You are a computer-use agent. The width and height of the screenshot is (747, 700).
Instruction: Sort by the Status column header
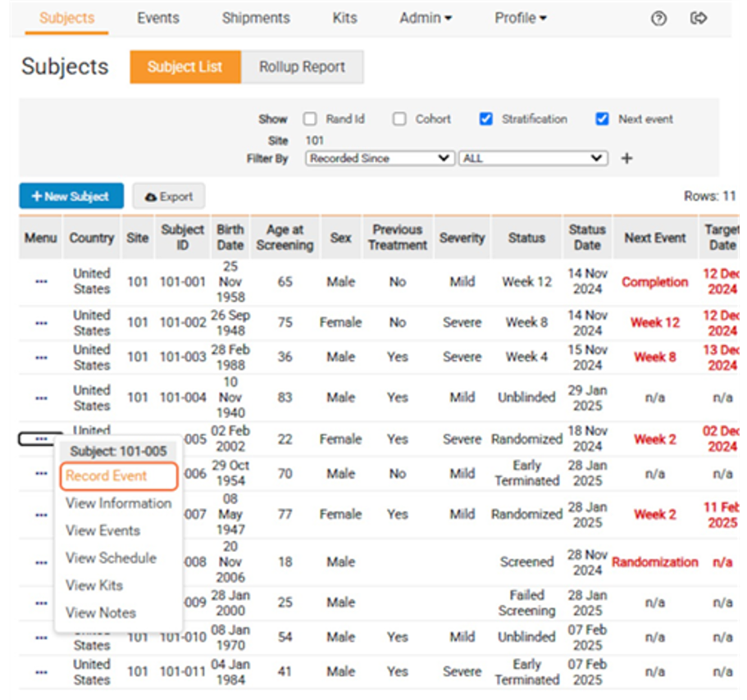click(x=526, y=238)
